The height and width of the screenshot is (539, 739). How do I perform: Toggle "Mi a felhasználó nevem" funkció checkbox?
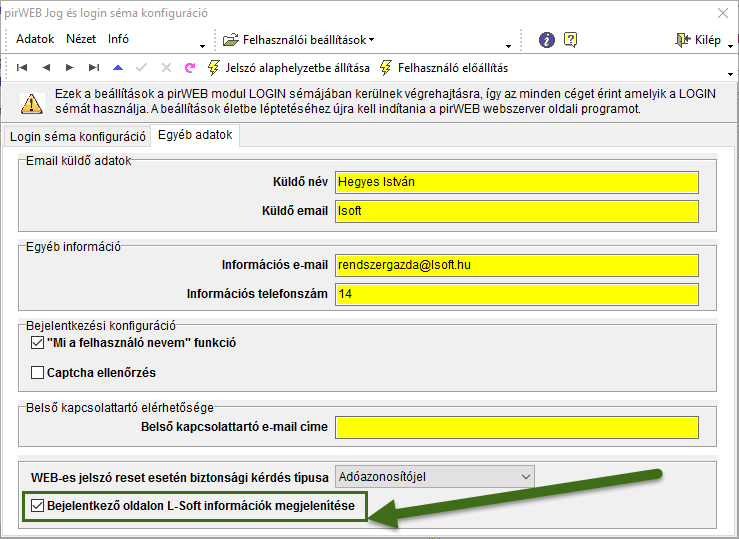[x=38, y=343]
